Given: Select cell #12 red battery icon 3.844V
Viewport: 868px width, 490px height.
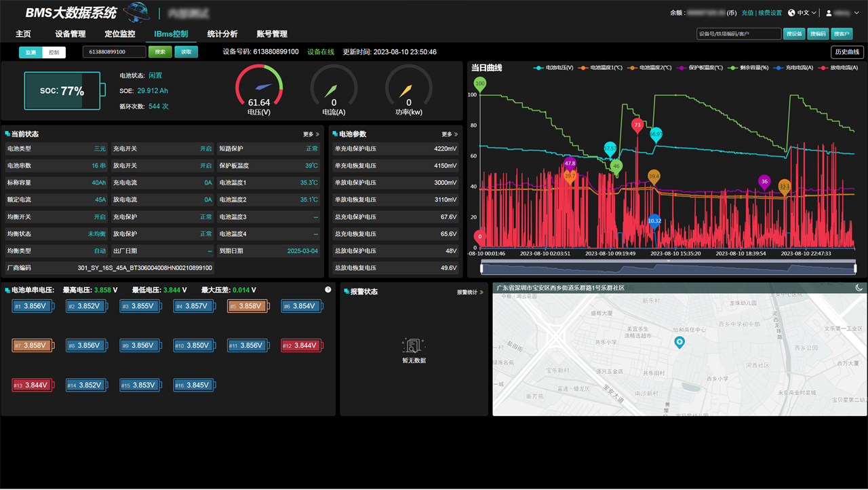Looking at the screenshot, I should [x=302, y=345].
